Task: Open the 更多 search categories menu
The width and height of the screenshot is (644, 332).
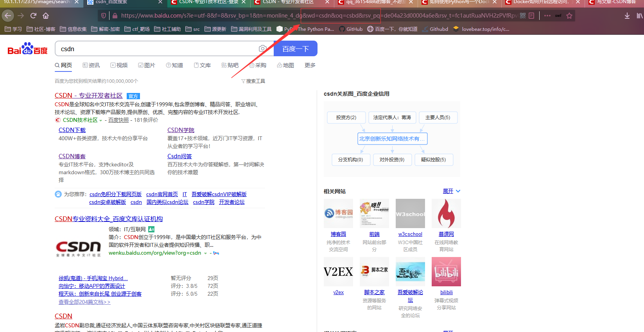Action: click(310, 65)
